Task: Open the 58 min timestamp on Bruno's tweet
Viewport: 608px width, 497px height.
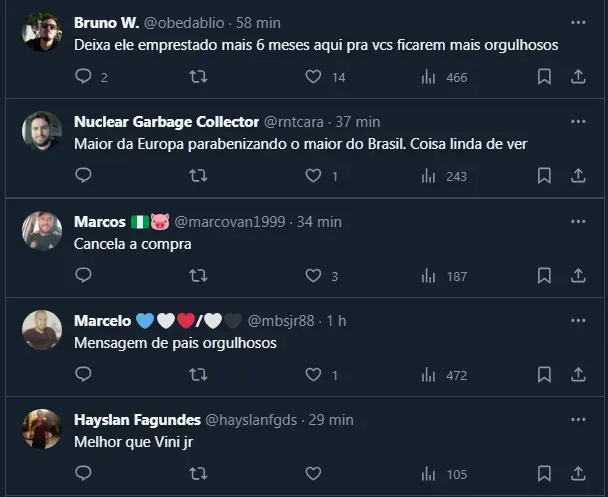Action: click(x=258, y=23)
